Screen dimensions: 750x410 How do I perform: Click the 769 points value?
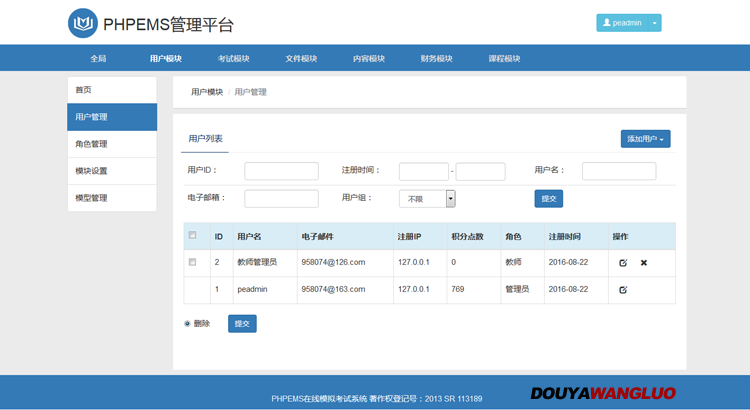(458, 289)
